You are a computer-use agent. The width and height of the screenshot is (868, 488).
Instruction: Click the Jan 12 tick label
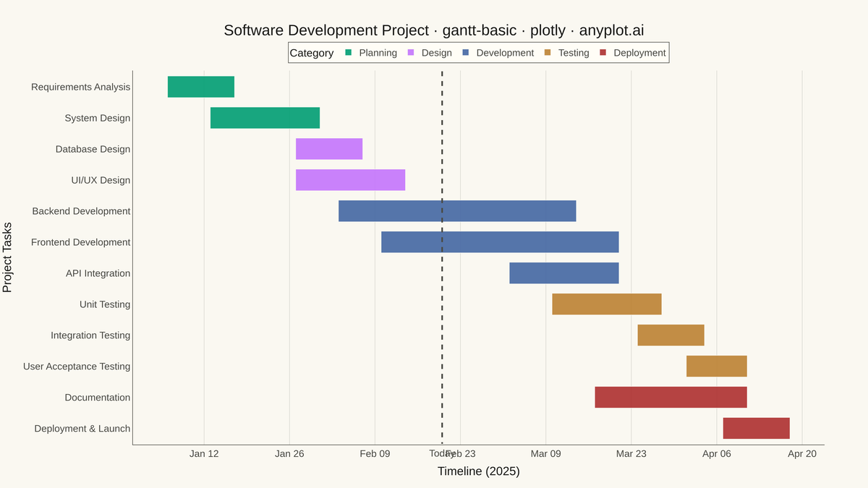pos(204,454)
